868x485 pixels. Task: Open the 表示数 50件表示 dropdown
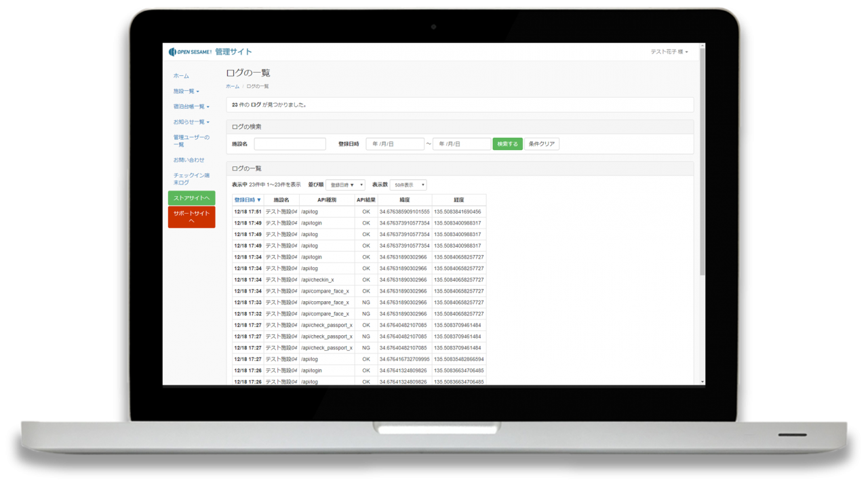[x=408, y=185]
